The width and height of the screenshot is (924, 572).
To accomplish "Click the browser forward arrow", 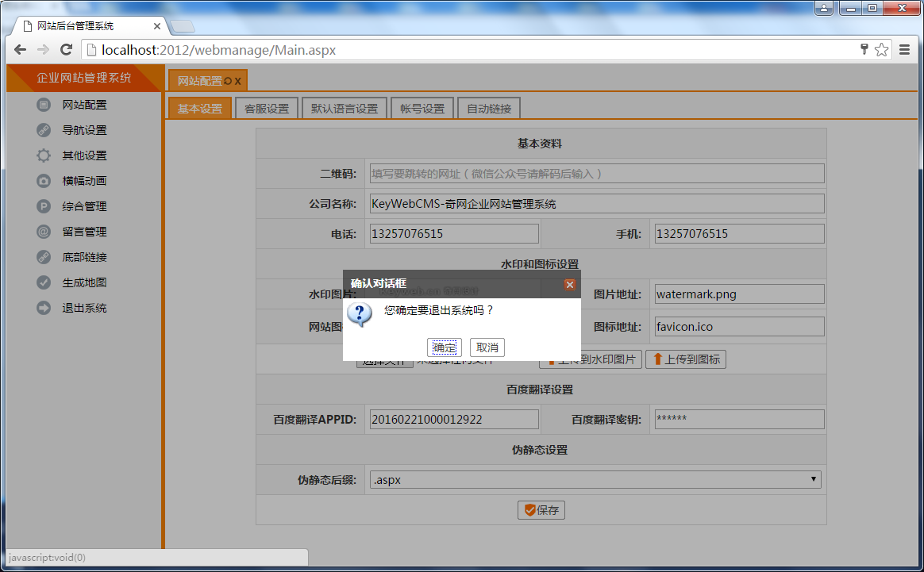I will 43,49.
